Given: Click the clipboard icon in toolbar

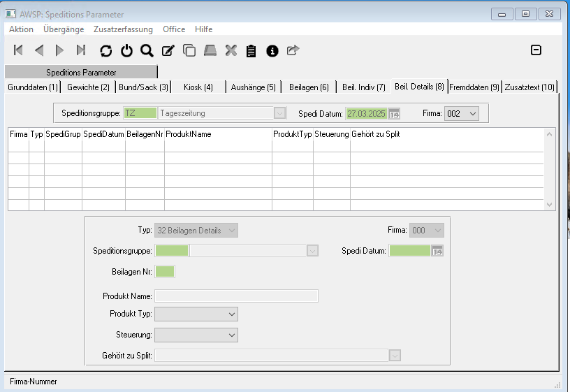Looking at the screenshot, I should tap(251, 50).
